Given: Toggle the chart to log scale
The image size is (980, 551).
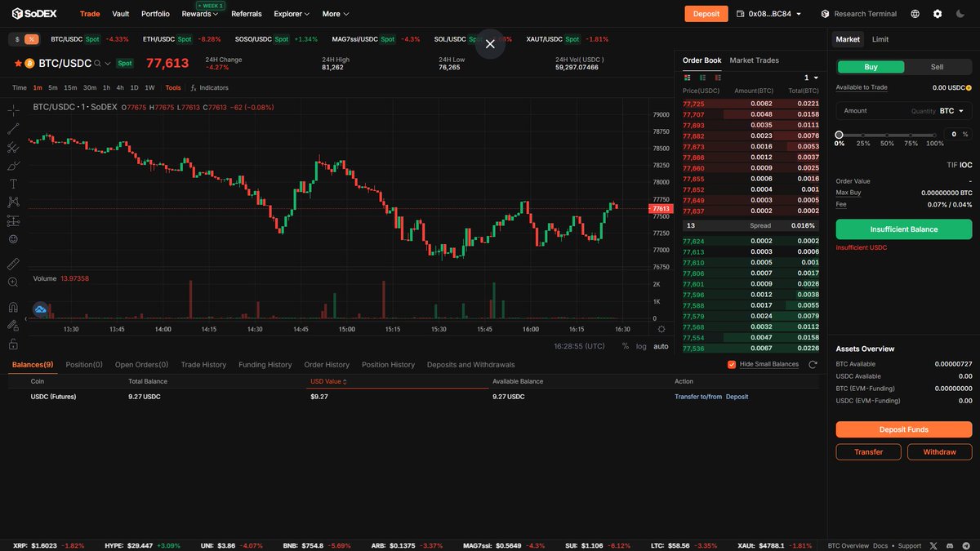Looking at the screenshot, I should click(x=642, y=346).
